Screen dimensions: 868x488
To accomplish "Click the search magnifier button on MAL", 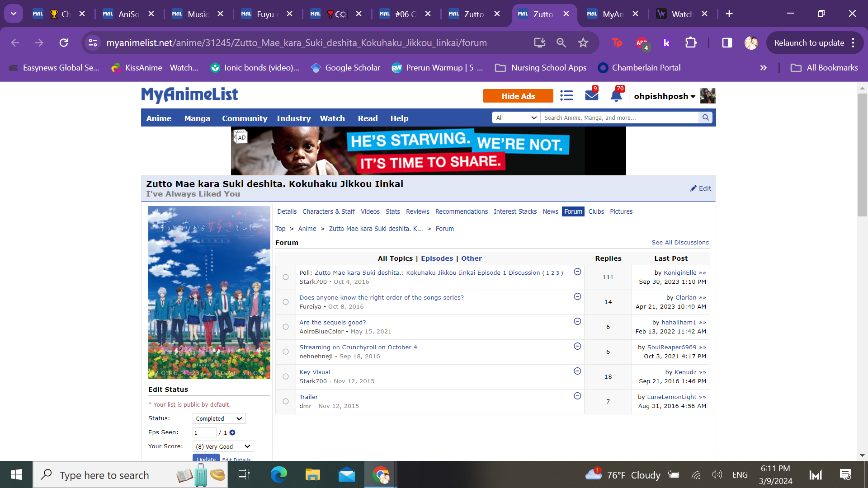I will [x=705, y=117].
